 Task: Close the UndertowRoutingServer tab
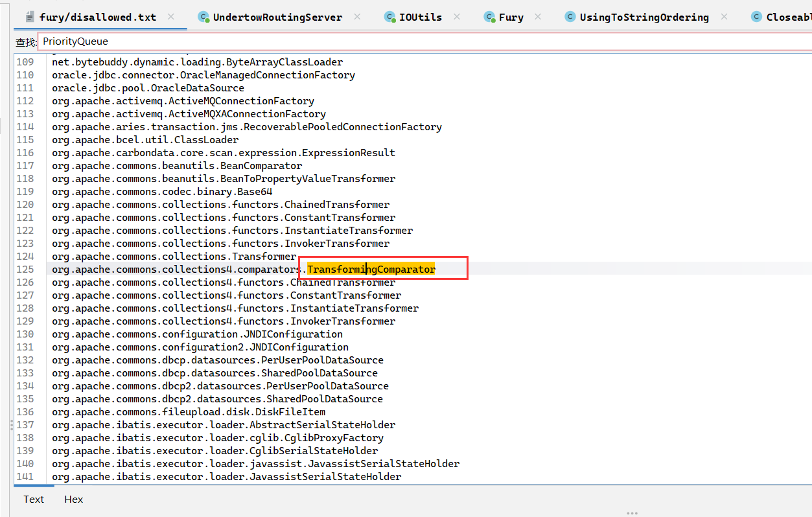click(x=357, y=17)
